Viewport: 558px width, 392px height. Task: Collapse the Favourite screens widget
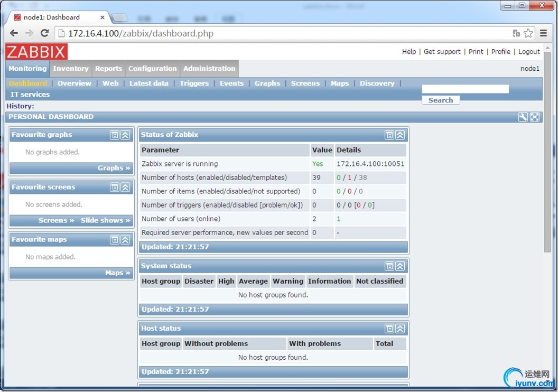[125, 187]
